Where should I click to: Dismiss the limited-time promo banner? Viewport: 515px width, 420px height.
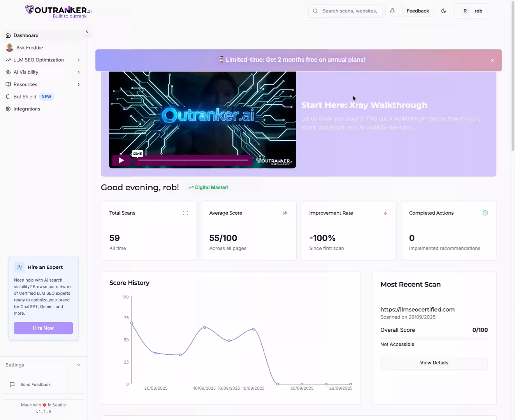pos(492,60)
